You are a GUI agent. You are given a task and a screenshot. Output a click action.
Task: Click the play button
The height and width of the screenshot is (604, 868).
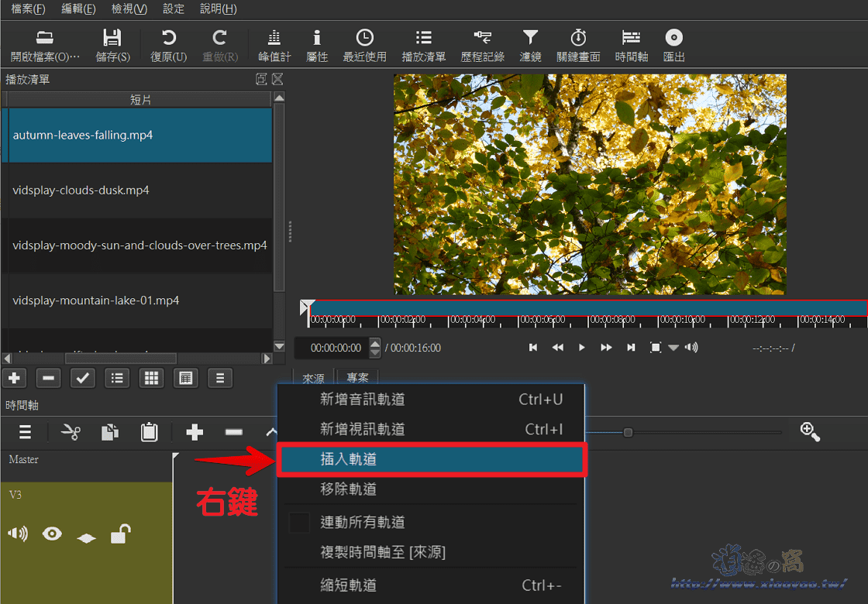click(x=581, y=348)
